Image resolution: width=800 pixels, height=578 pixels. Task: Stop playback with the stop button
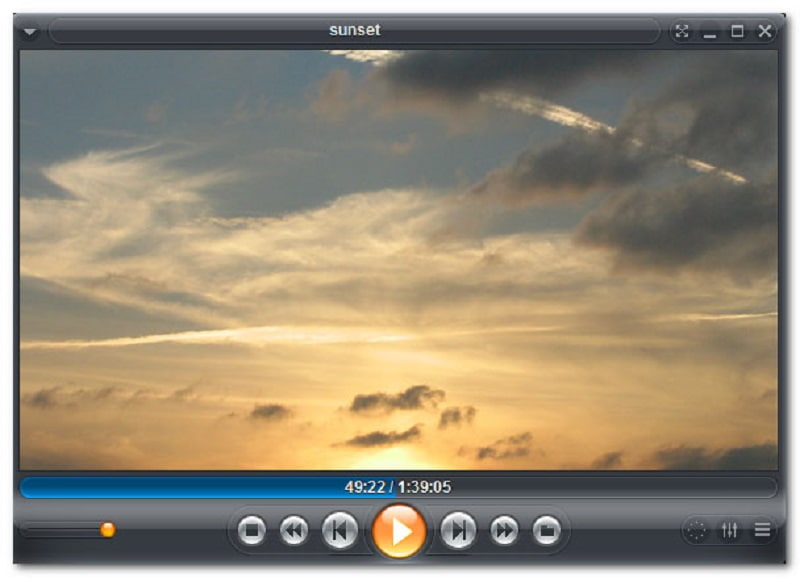coord(252,531)
